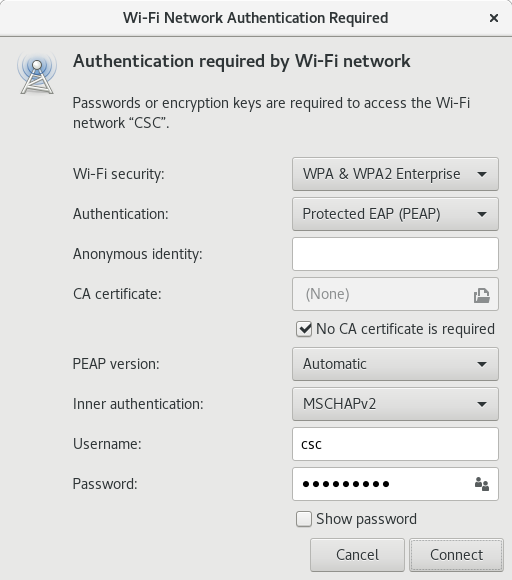The height and width of the screenshot is (580, 512).
Task: Close the Wi-Fi authentication dialog
Action: pyautogui.click(x=494, y=18)
